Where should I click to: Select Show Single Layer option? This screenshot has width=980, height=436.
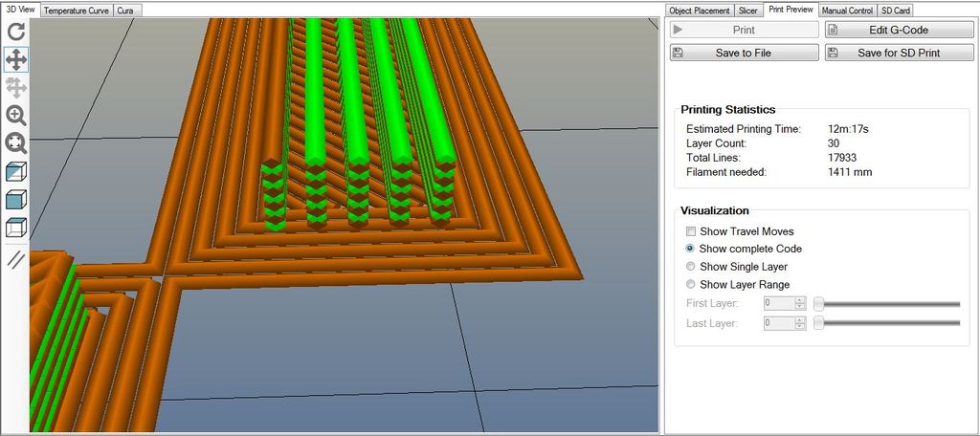[691, 267]
